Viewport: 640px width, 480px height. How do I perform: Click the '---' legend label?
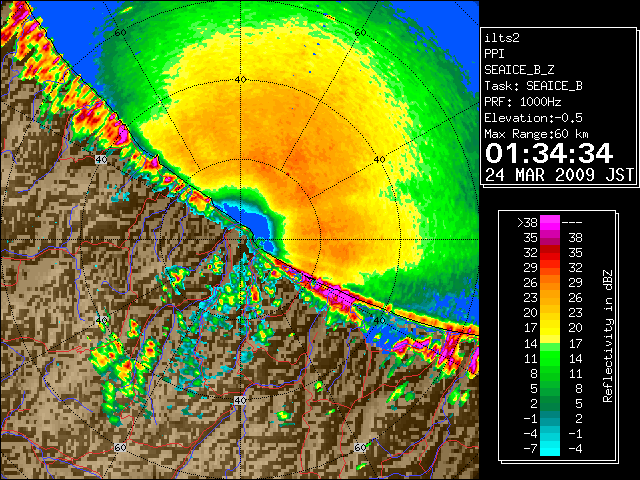[572, 223]
